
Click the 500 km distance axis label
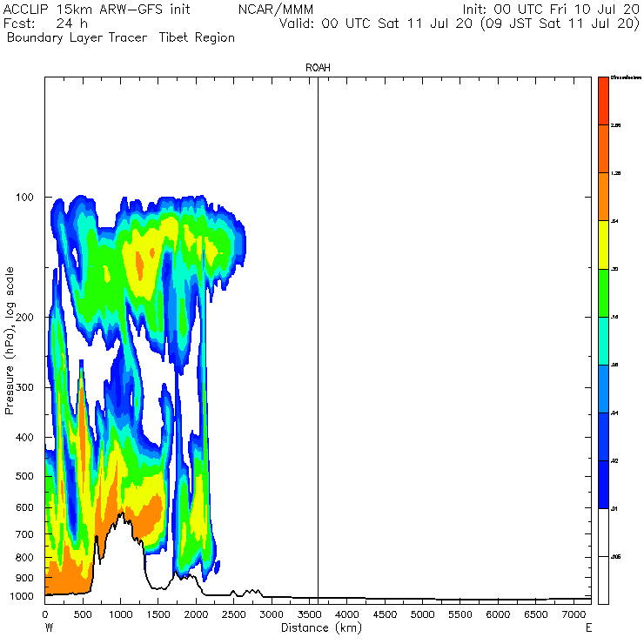tap(83, 614)
